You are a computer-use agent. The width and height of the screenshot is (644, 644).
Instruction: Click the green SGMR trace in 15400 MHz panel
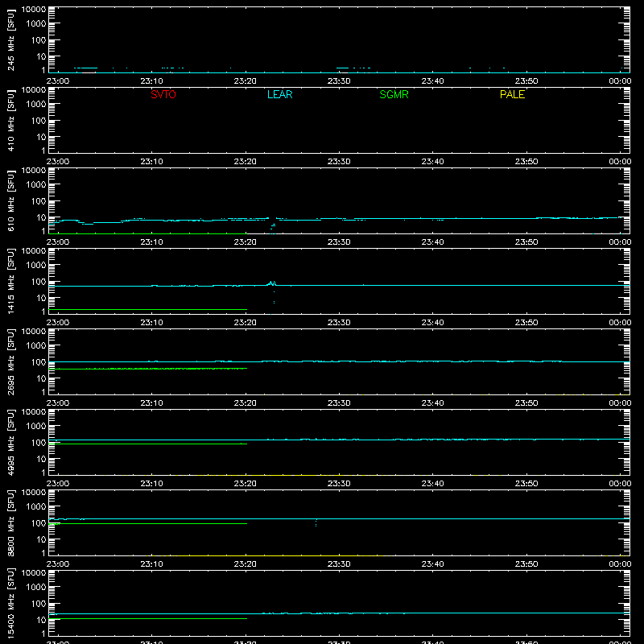(148, 618)
